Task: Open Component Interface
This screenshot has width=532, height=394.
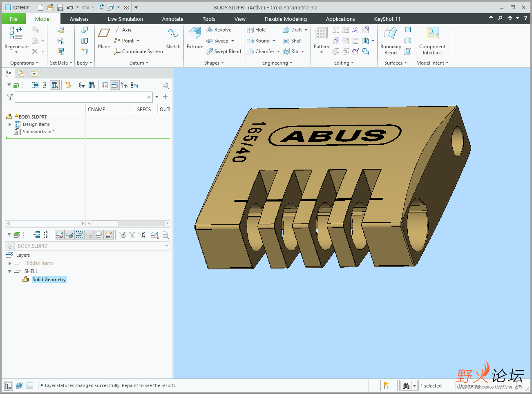Action: [432, 40]
